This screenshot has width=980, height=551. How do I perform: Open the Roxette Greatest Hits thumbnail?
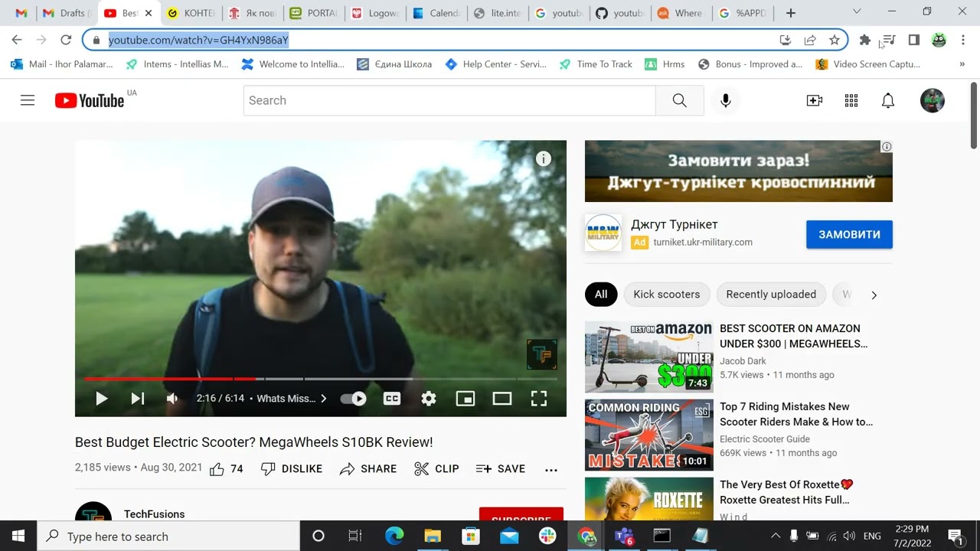point(649,499)
